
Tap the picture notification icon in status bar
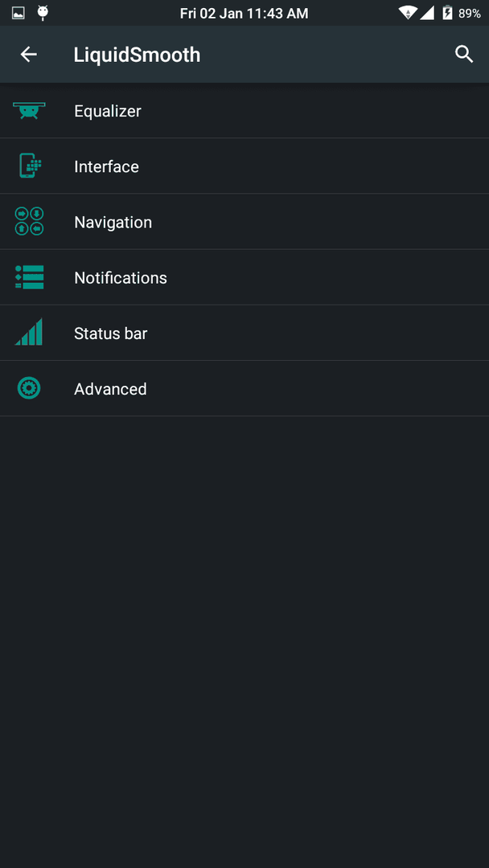[18, 13]
